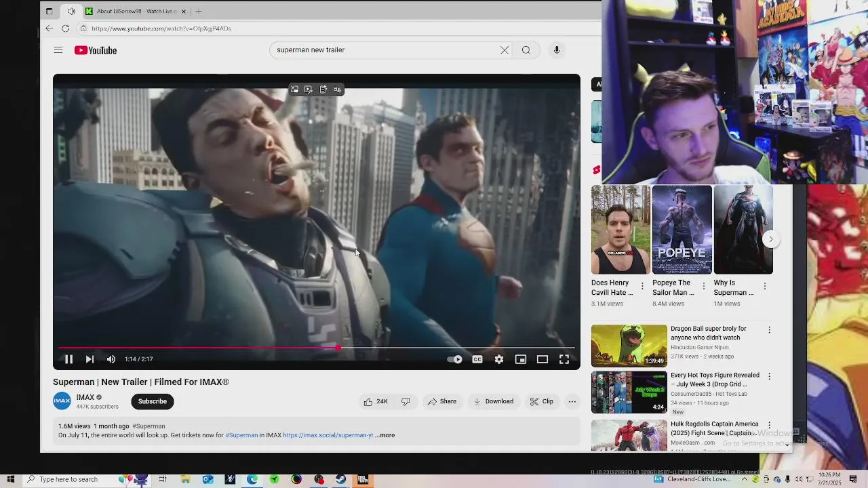This screenshot has height=488, width=868.
Task: Reload the current browser page
Action: click(x=65, y=28)
